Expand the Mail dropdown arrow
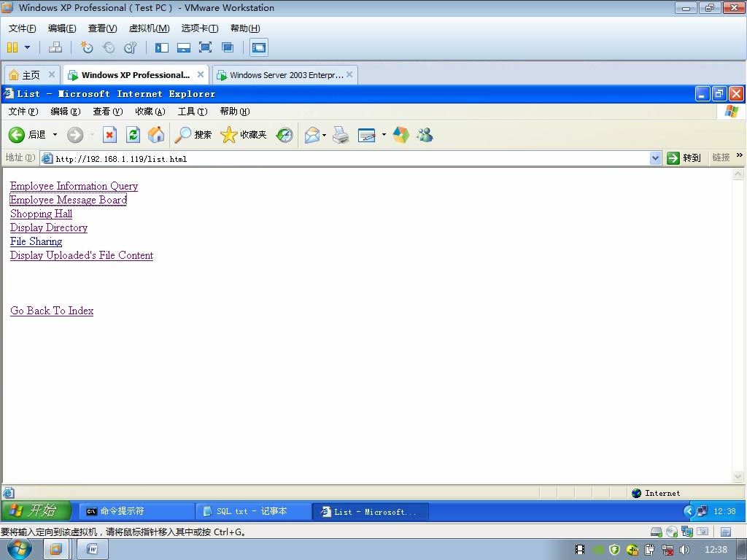This screenshot has width=747, height=560. click(x=325, y=135)
